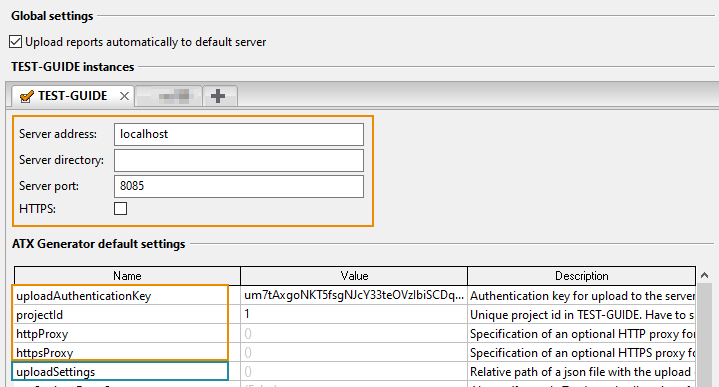Viewport: 719px width, 387px height.
Task: Edit the httpProxy value cell
Action: point(354,333)
